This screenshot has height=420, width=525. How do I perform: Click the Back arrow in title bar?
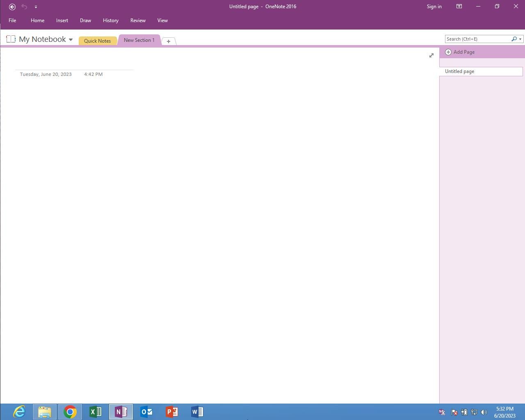pos(12,7)
